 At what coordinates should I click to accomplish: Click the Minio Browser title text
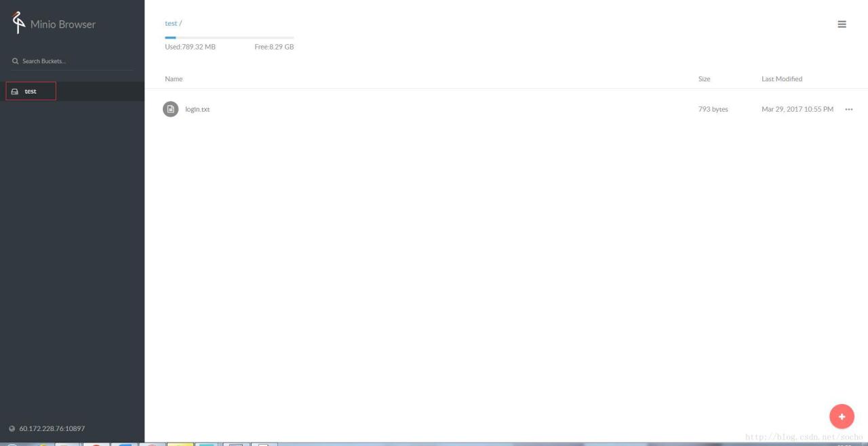pos(63,24)
